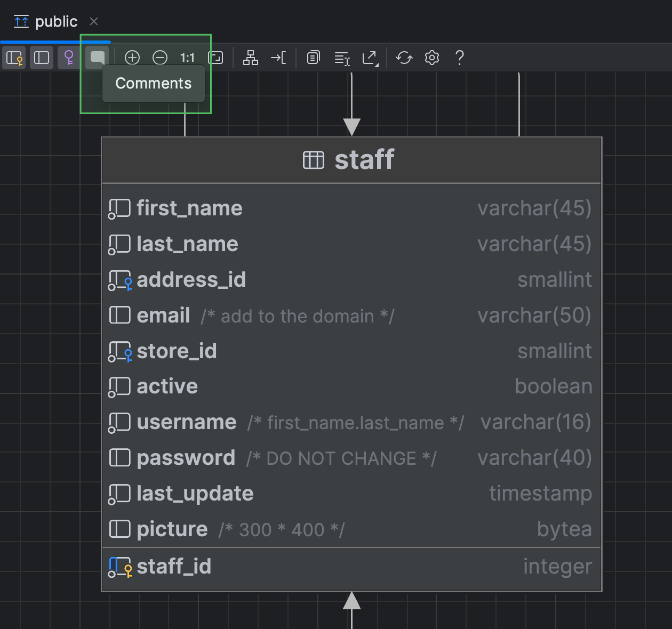The image size is (672, 629).
Task: Select the staff_id primary key row
Action: [174, 566]
